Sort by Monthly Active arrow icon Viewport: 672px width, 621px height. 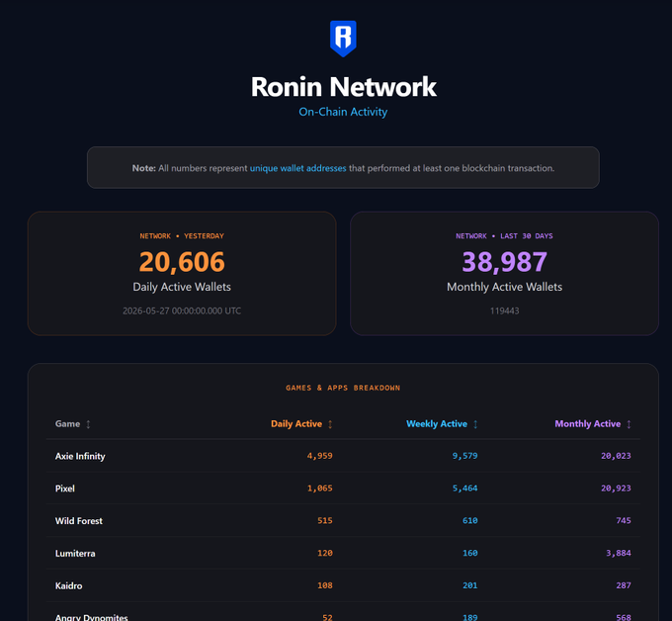629,424
